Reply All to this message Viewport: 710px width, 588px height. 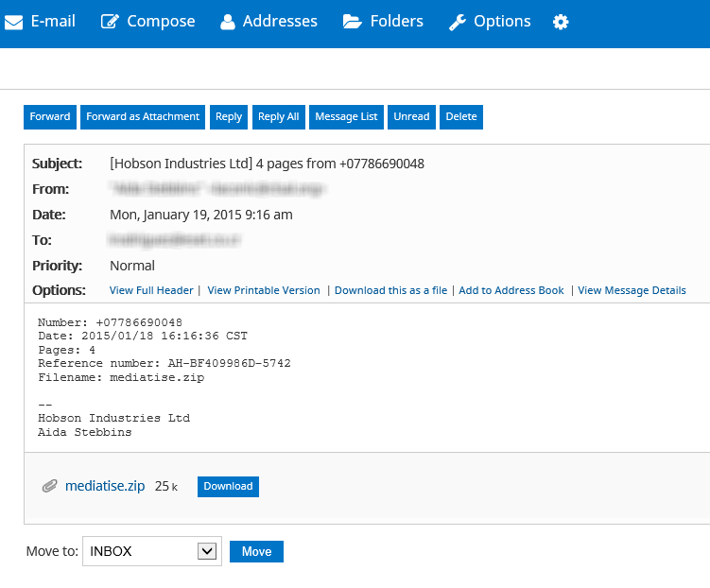point(278,116)
